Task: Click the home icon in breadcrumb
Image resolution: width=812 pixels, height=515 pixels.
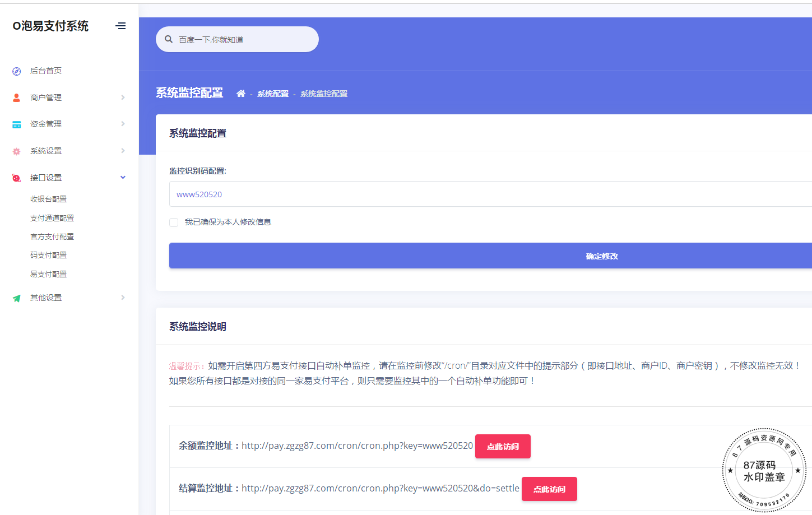Action: pos(241,94)
